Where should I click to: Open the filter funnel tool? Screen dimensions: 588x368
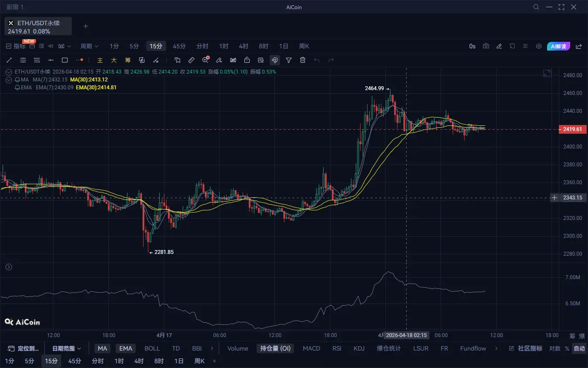(289, 60)
